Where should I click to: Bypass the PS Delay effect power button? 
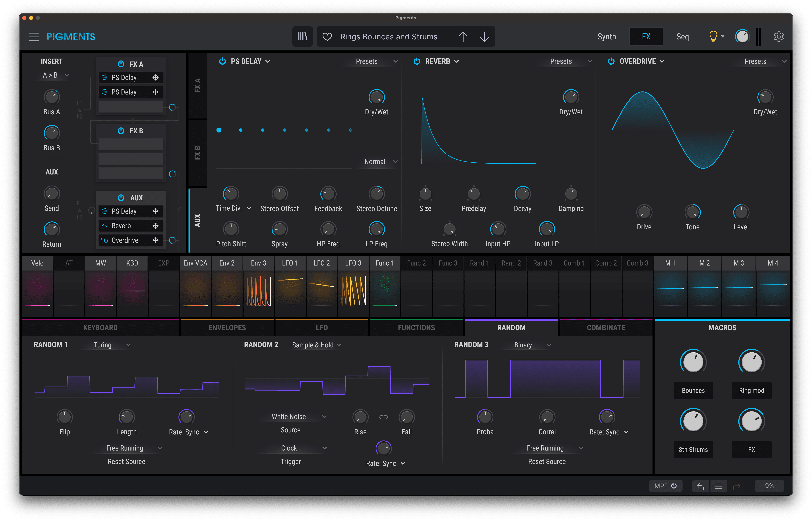coord(222,61)
